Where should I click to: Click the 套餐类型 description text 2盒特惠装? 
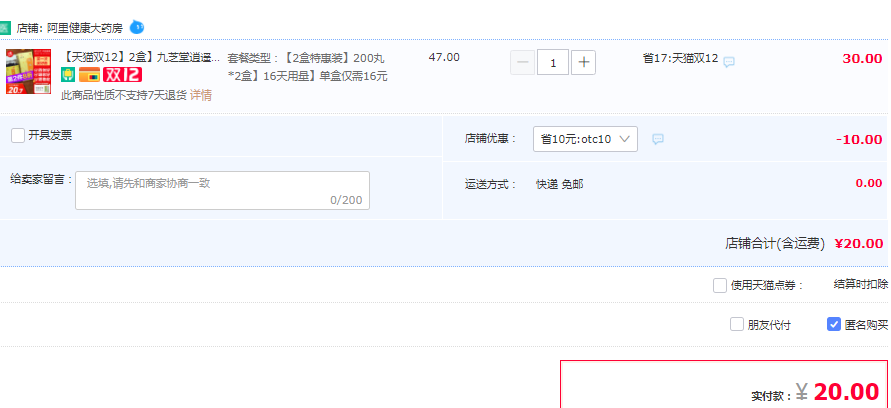pyautogui.click(x=307, y=67)
